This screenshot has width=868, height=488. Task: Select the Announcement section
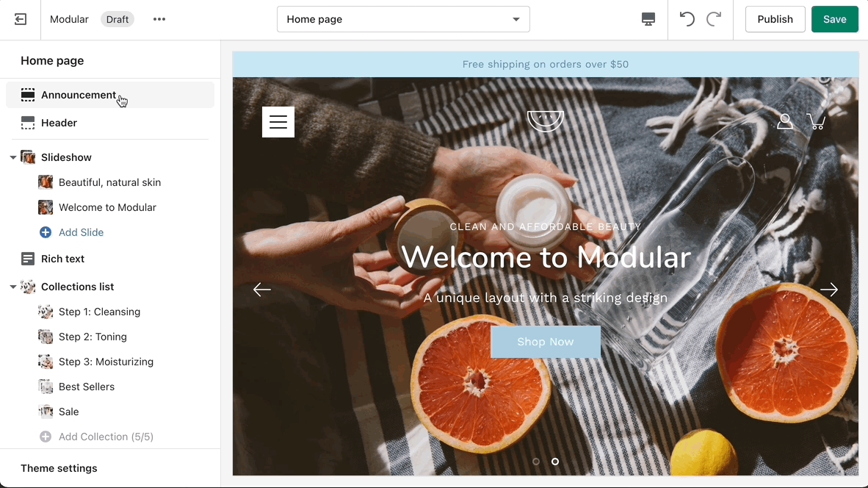[110, 95]
